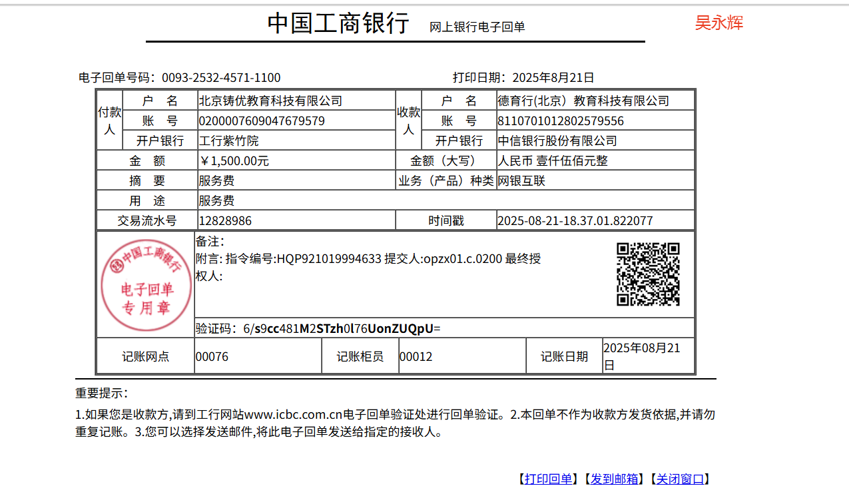Click the 中国工商银行 title heading

point(338,23)
